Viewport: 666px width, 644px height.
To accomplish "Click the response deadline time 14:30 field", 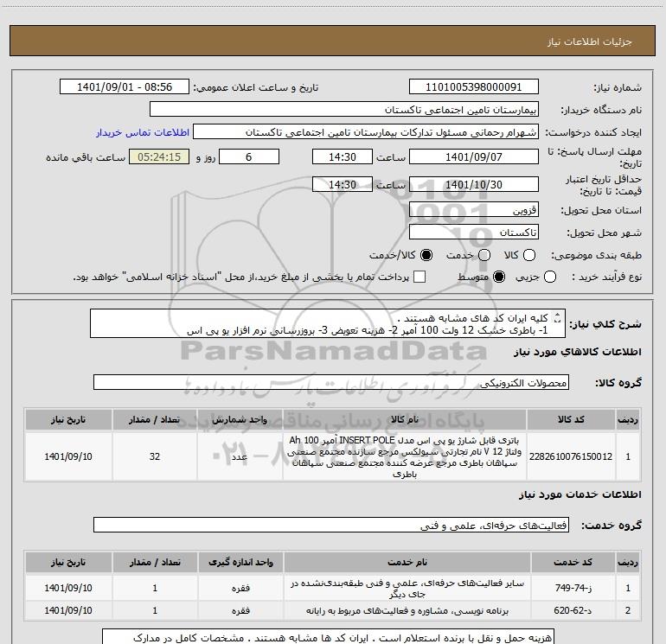I will pyautogui.click(x=343, y=156).
